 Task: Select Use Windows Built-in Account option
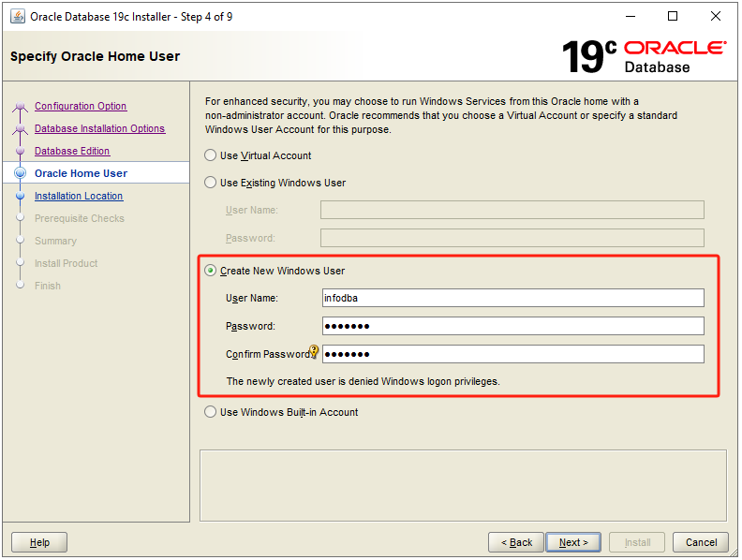click(210, 412)
